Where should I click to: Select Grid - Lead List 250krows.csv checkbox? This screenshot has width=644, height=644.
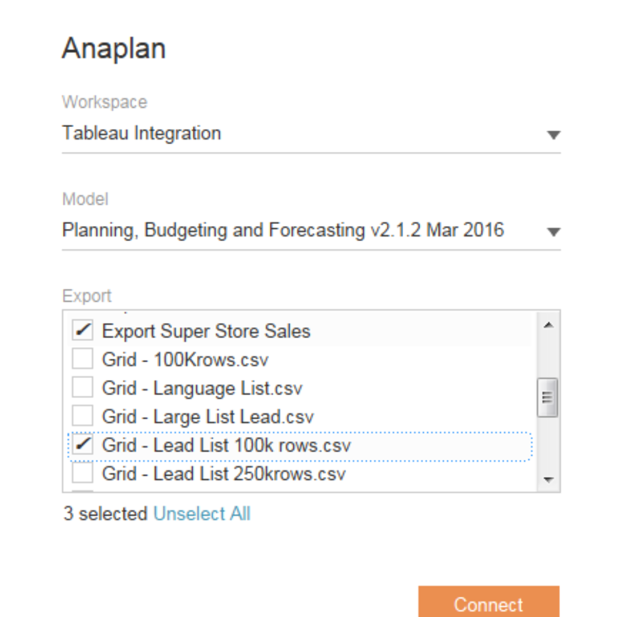click(x=83, y=473)
